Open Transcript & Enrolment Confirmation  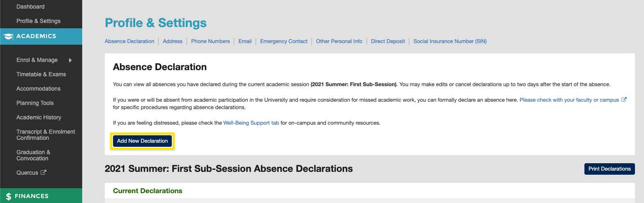click(46, 135)
